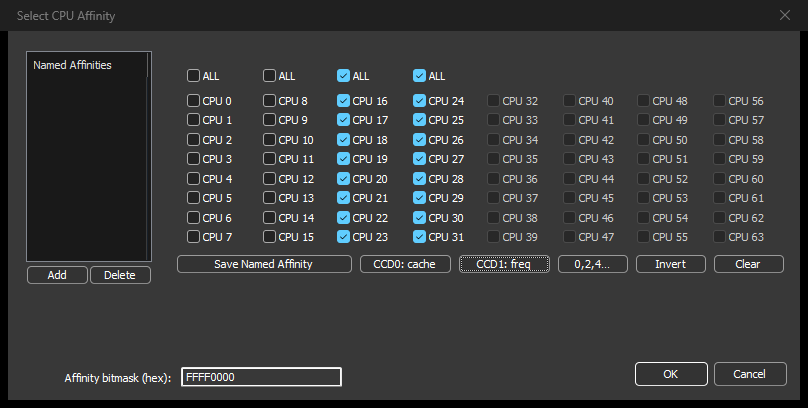Check the CPU 0 checkbox
Image resolution: width=808 pixels, height=408 pixels.
tap(193, 100)
